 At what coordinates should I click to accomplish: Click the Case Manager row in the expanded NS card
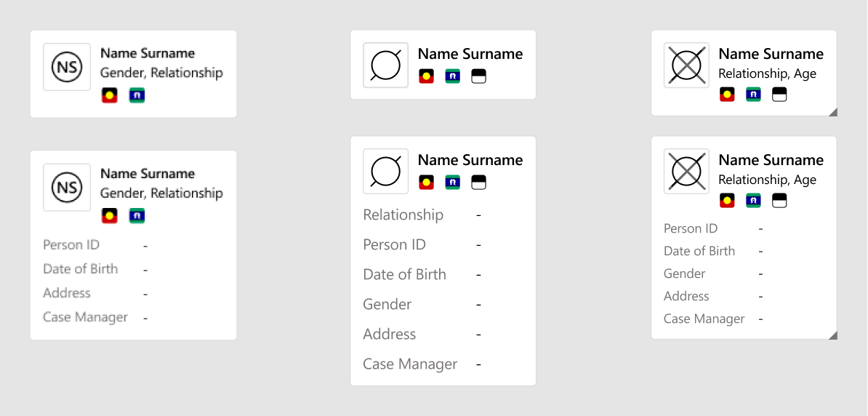tap(85, 317)
